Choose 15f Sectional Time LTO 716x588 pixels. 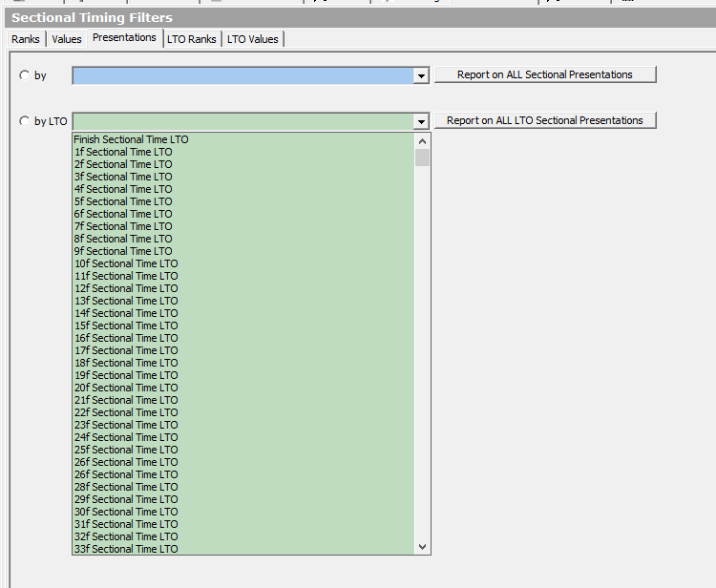(x=243, y=325)
